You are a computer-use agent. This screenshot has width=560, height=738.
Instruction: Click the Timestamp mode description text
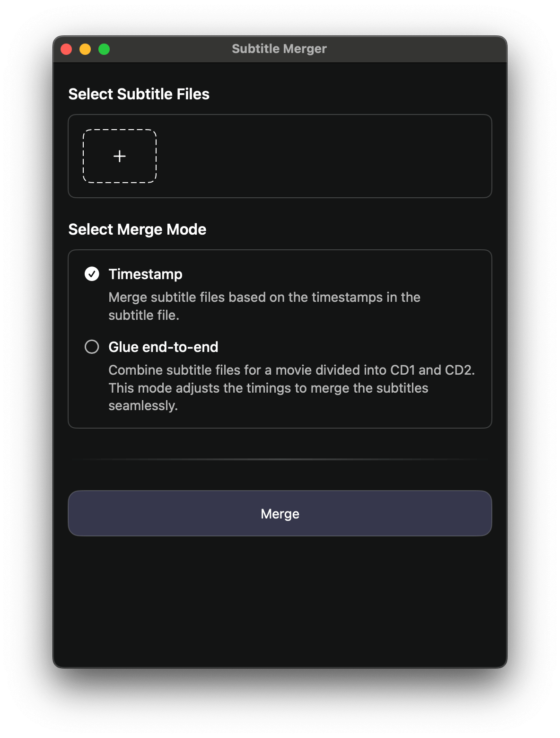coord(264,306)
